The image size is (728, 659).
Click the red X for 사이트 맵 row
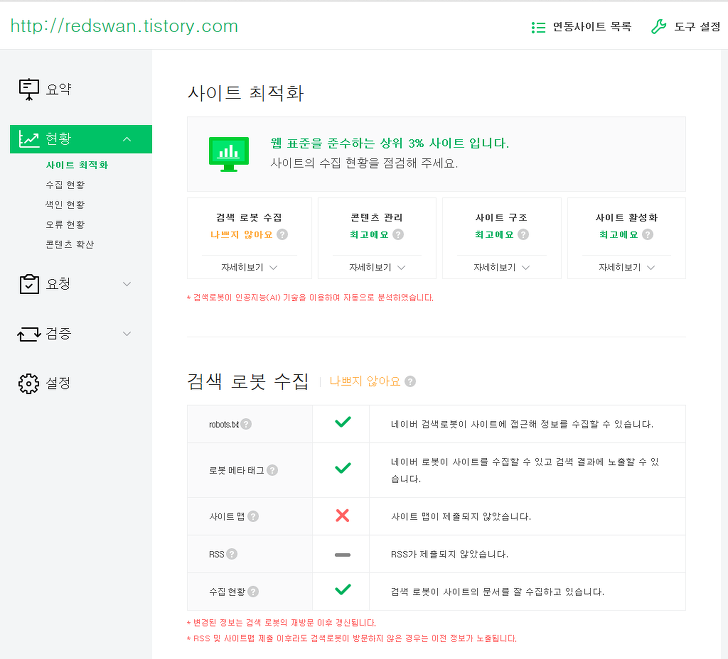[342, 515]
